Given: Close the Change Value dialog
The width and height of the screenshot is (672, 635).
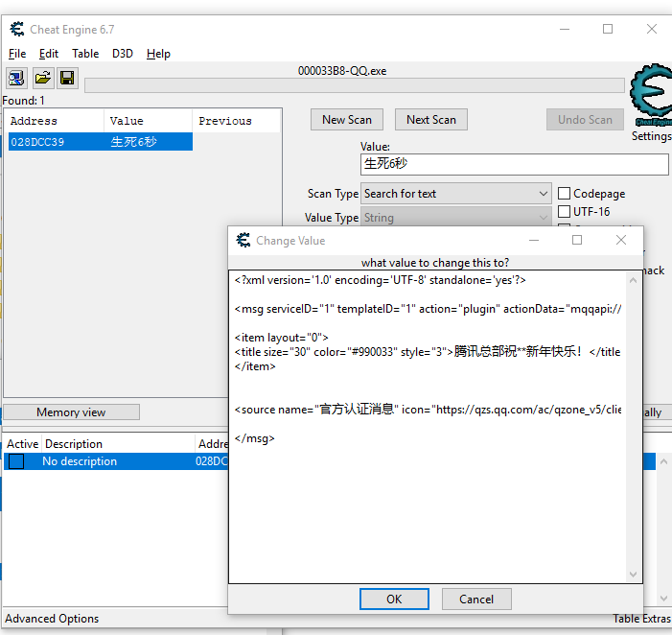Looking at the screenshot, I should [x=621, y=240].
